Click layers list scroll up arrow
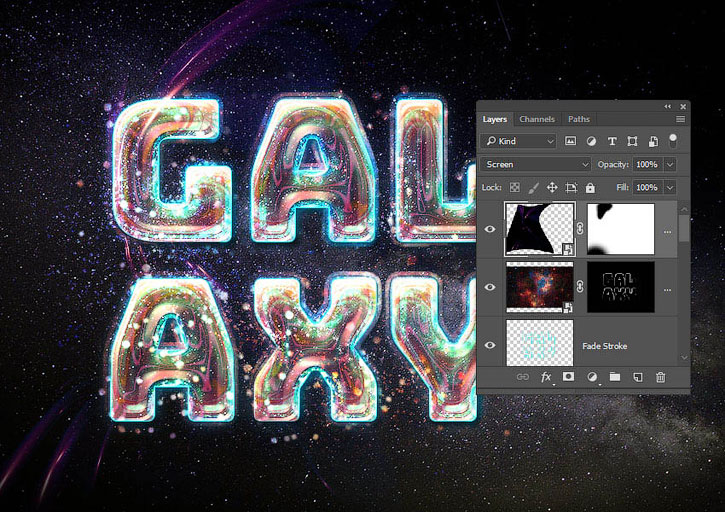This screenshot has width=725, height=512. pyautogui.click(x=684, y=210)
